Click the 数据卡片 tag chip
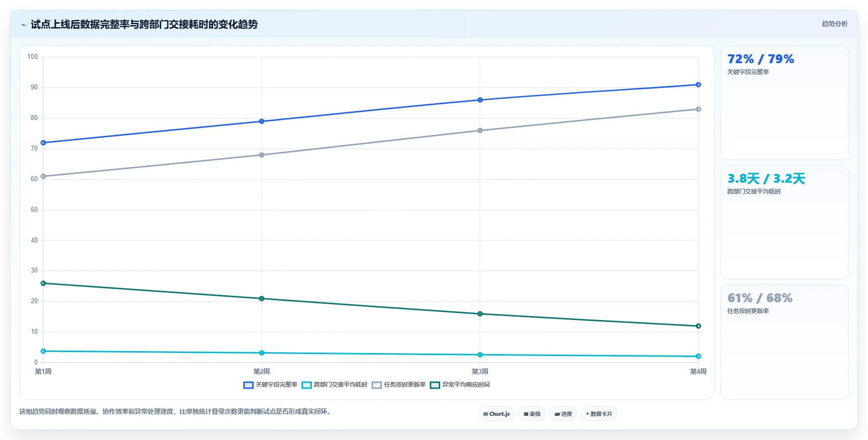Screen dimensions: 868x440 pos(599,414)
